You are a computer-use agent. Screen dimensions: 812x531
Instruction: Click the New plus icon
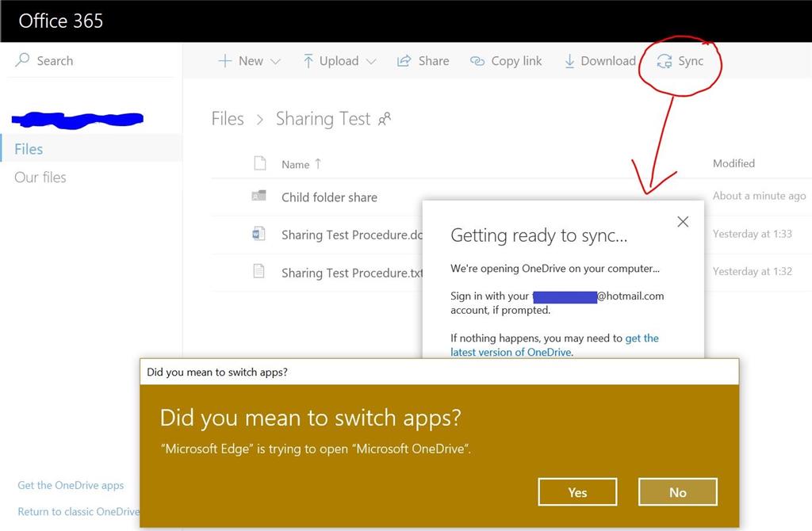pos(224,60)
